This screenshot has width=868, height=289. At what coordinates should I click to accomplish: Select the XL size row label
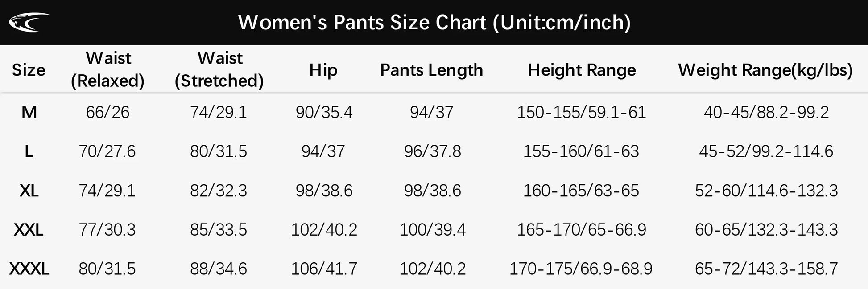tap(29, 191)
